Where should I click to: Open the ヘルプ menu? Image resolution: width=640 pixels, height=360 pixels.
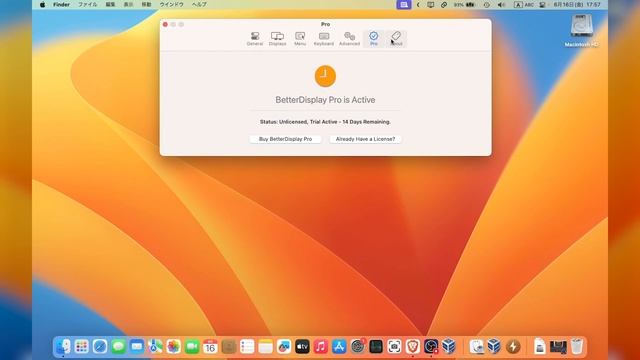[199, 4]
